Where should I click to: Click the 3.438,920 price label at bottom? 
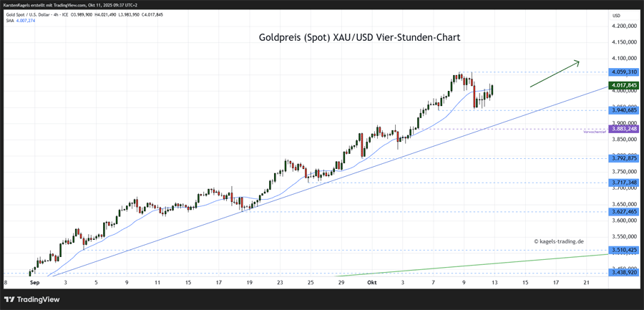click(x=623, y=273)
